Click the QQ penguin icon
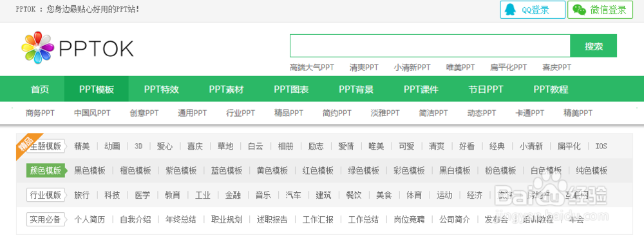Viewport: 644px width, 238px height. (511, 10)
